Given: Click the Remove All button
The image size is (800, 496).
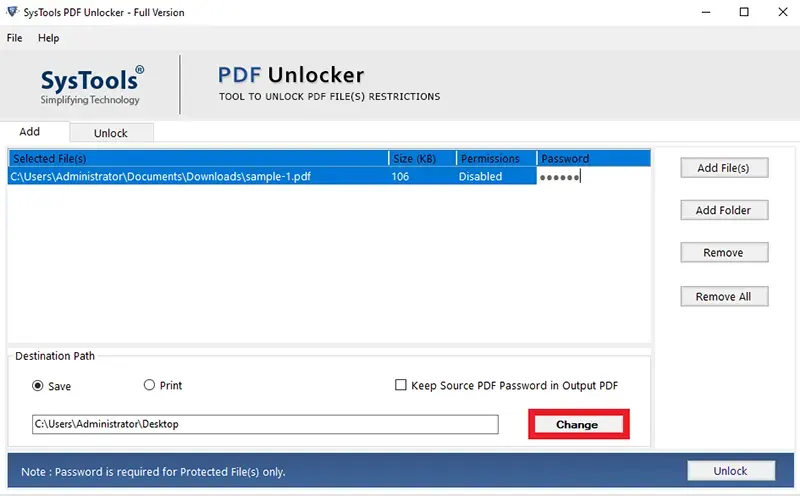Looking at the screenshot, I should [x=724, y=296].
